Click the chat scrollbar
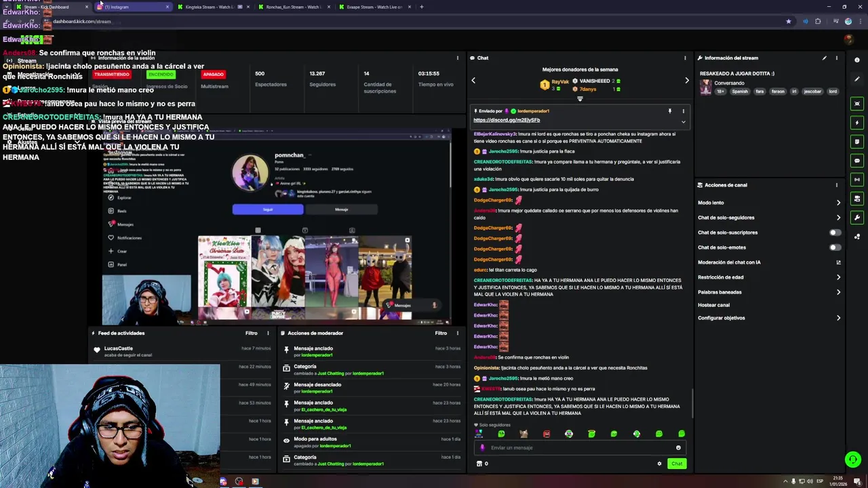 click(692, 405)
